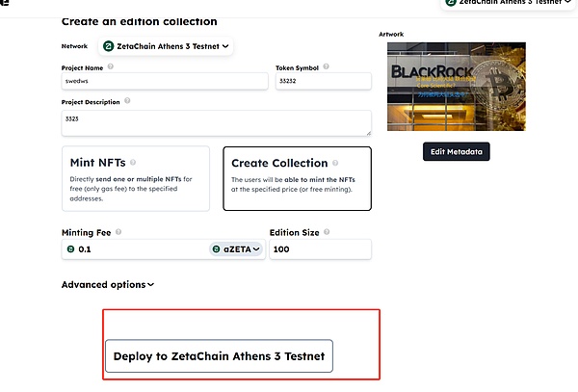
Task: Select the Create Collection option card
Action: tap(297, 178)
